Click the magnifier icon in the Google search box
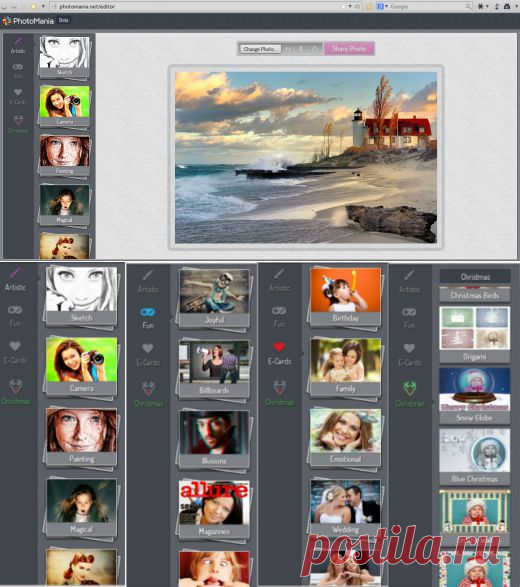The width and height of the screenshot is (520, 587). click(x=468, y=6)
